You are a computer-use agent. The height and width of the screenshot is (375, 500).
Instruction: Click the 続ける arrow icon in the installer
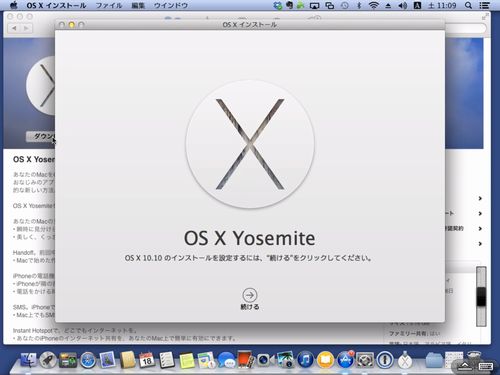pos(250,295)
